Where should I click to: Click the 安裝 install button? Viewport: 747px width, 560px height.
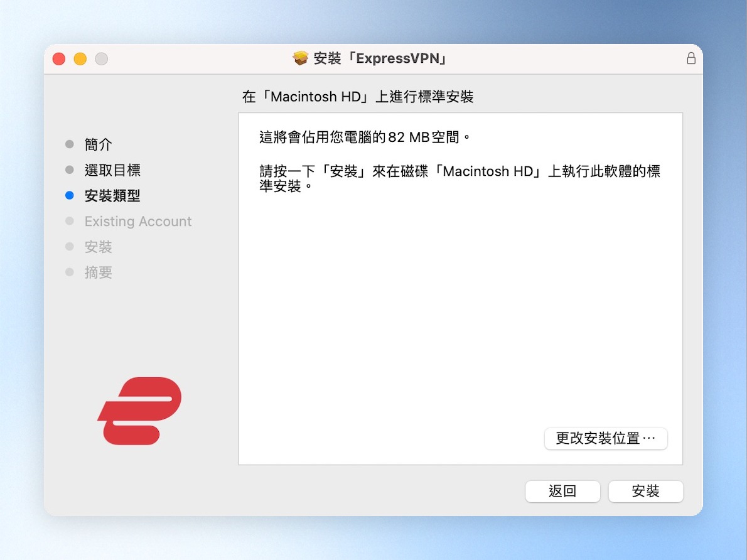tap(645, 491)
